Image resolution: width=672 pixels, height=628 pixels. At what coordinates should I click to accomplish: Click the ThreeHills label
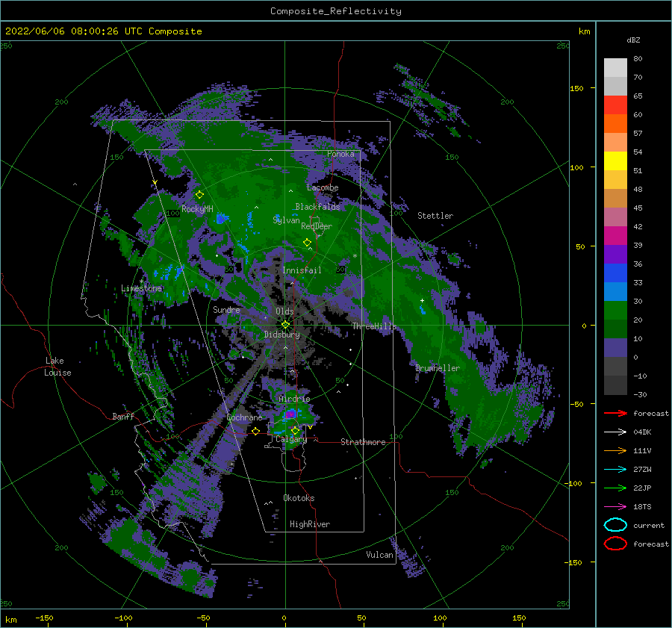(374, 326)
